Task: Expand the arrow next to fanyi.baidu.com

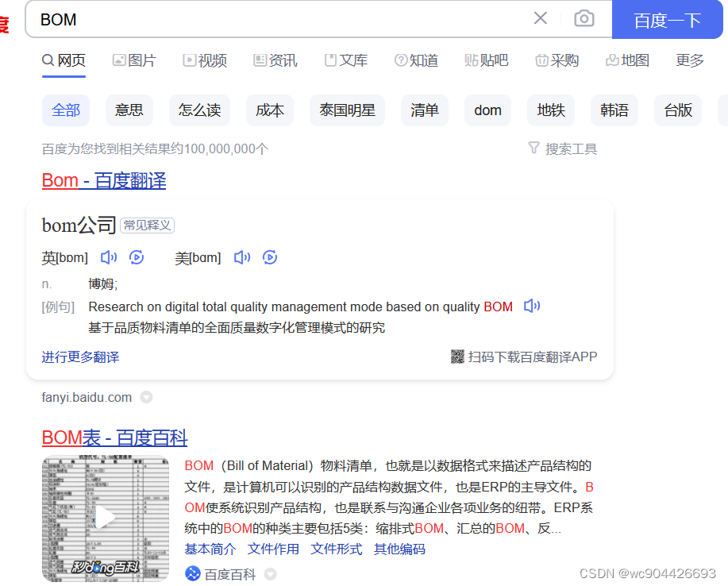Action: coord(146,397)
